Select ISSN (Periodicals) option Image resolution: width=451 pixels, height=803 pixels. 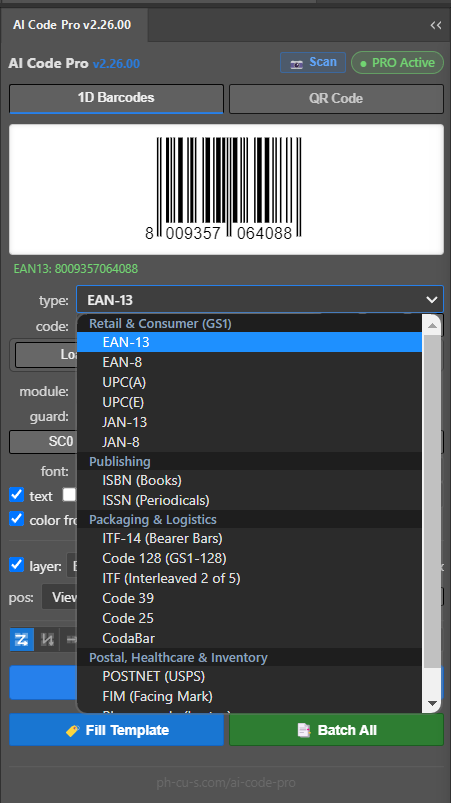(249, 500)
